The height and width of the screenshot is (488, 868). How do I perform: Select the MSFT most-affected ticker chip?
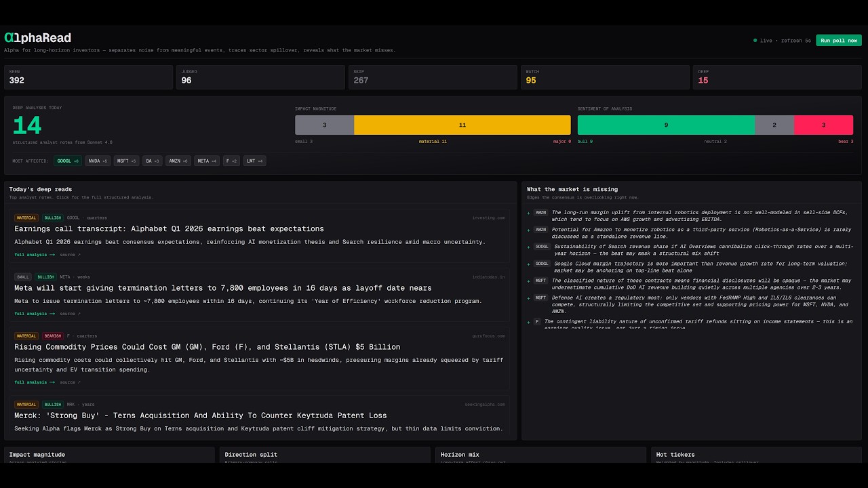point(127,161)
